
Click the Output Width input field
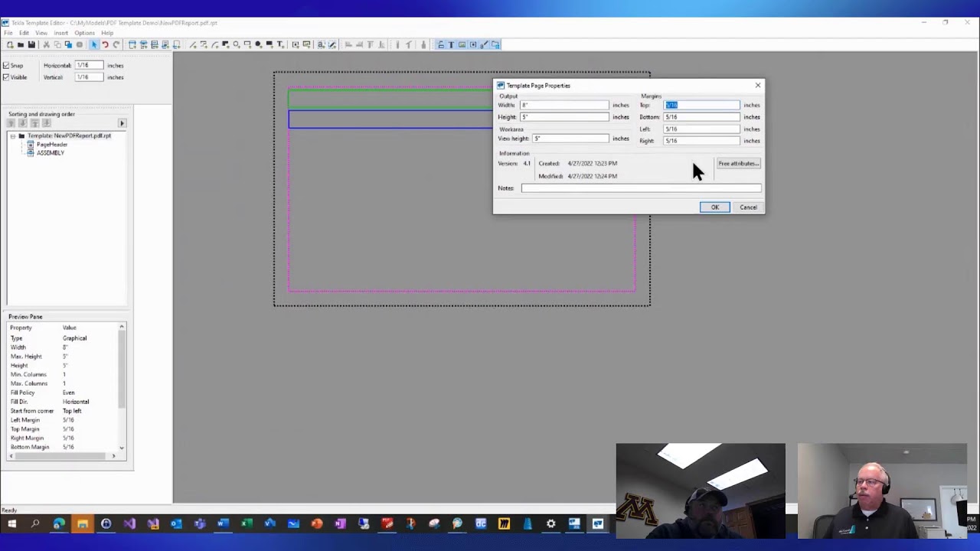point(564,106)
